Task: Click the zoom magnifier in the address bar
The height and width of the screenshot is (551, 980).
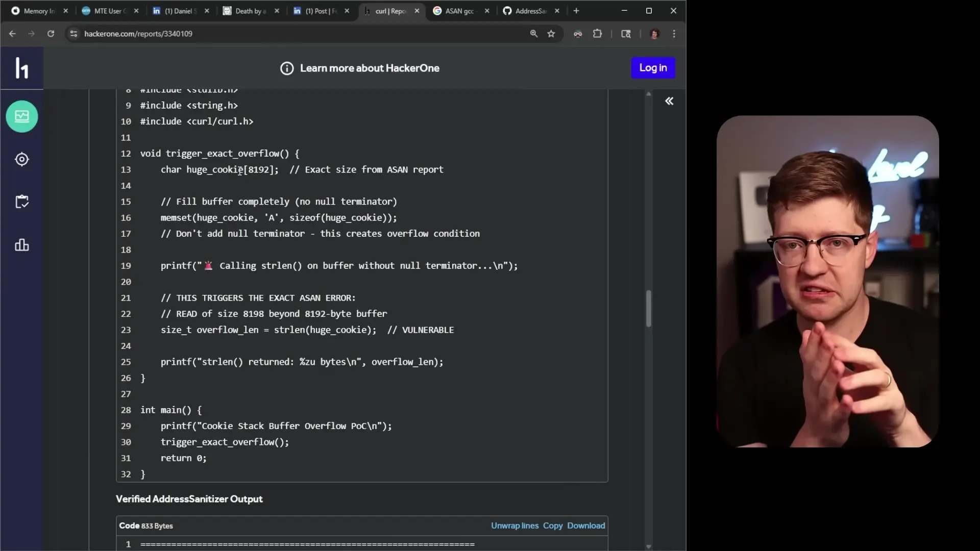Action: (x=534, y=34)
